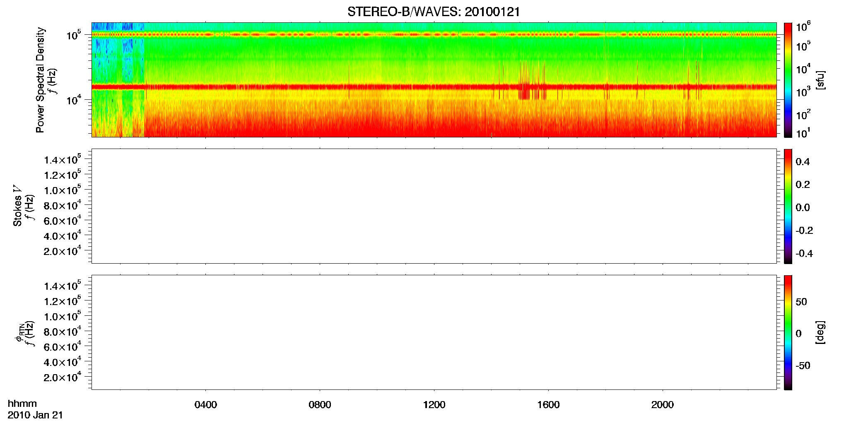Click the burst cluster around 1500 hours
This screenshot has height=447, width=868.
coord(532,81)
